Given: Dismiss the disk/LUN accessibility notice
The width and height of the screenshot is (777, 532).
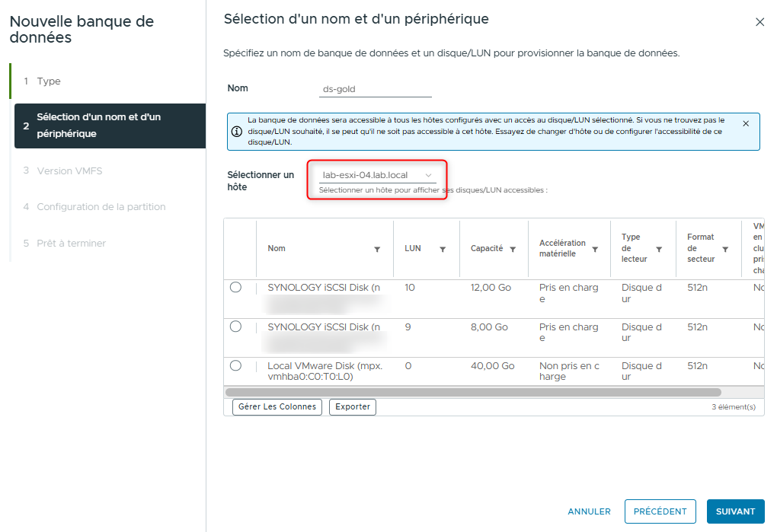Looking at the screenshot, I should (x=746, y=123).
